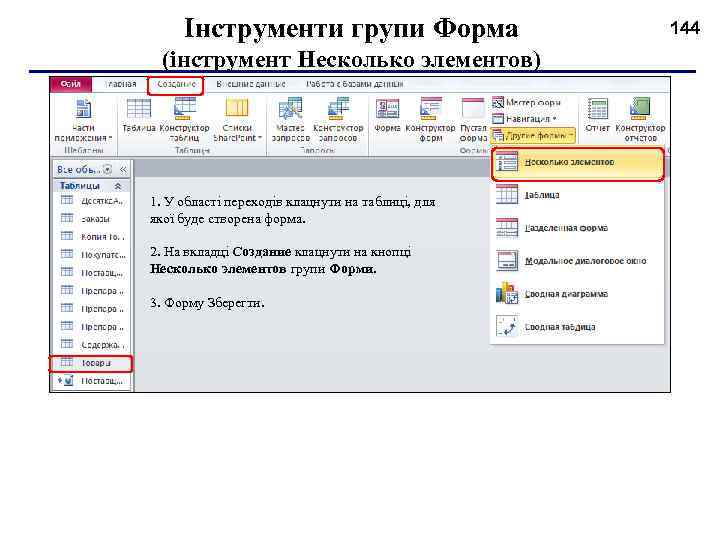Open Части приложения templates dropdown
The height and width of the screenshot is (540, 720).
click(83, 120)
